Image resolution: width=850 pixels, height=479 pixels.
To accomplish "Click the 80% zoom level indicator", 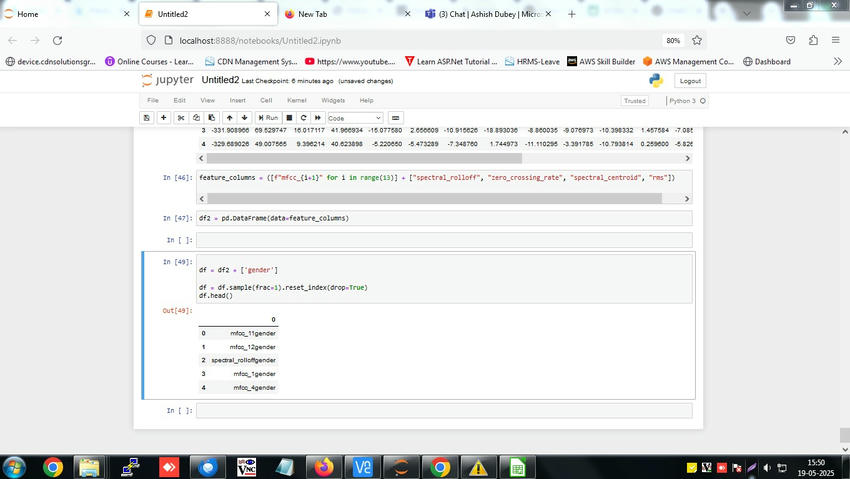I will point(673,41).
